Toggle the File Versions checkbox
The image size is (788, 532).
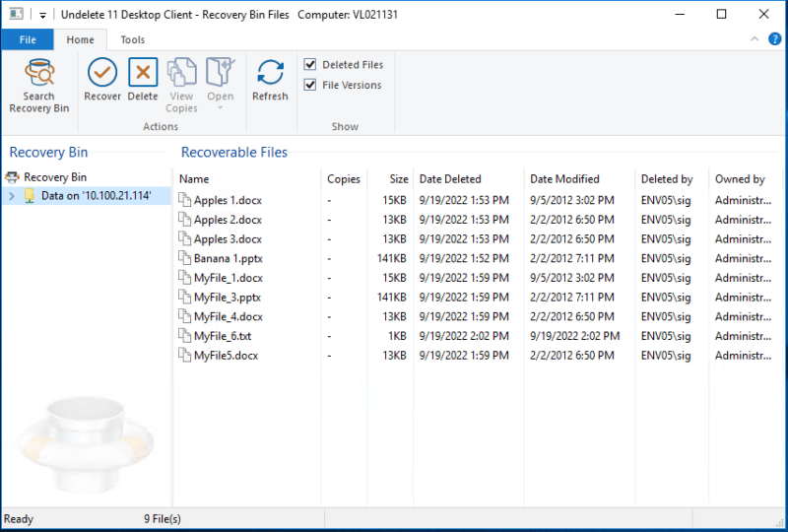click(x=310, y=86)
